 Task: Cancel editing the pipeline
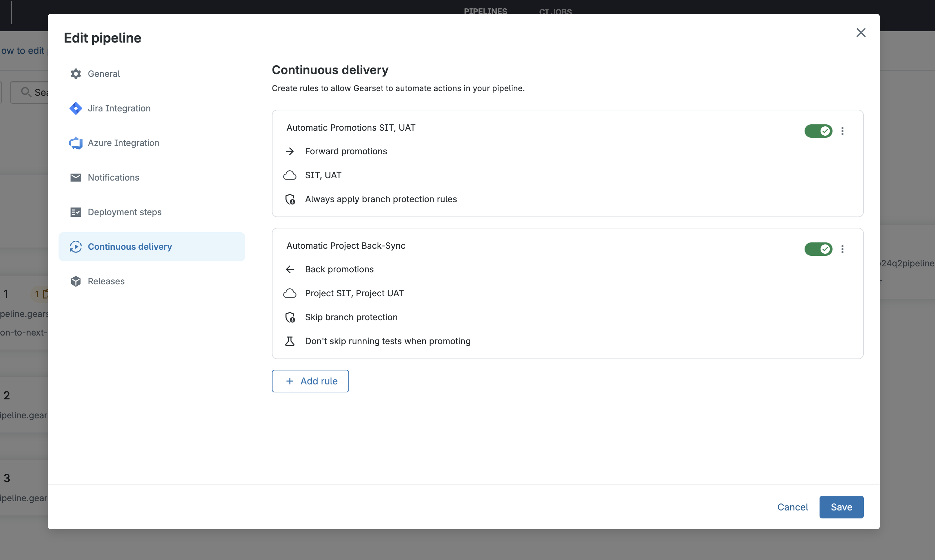coord(792,507)
